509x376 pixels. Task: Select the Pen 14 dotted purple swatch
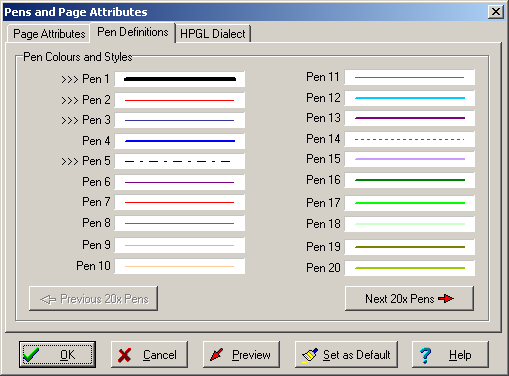coord(410,139)
